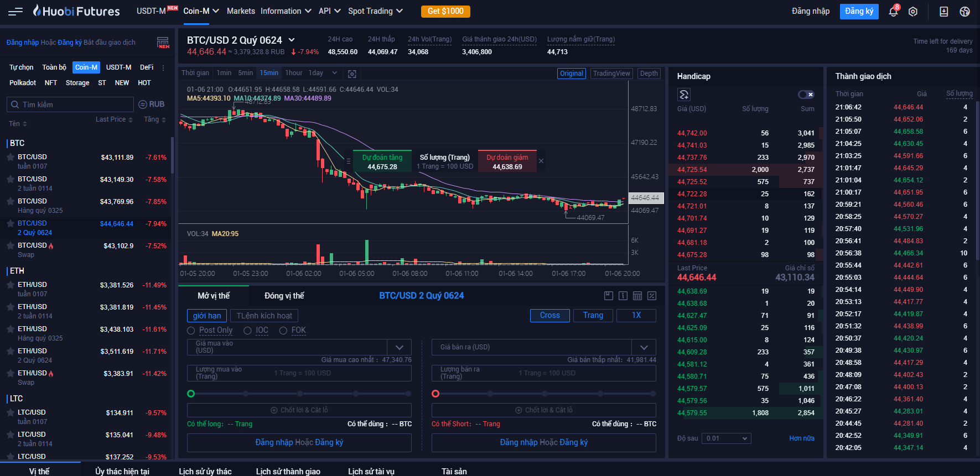Click the Đăng ký button
The image size is (980, 476).
[x=859, y=11]
